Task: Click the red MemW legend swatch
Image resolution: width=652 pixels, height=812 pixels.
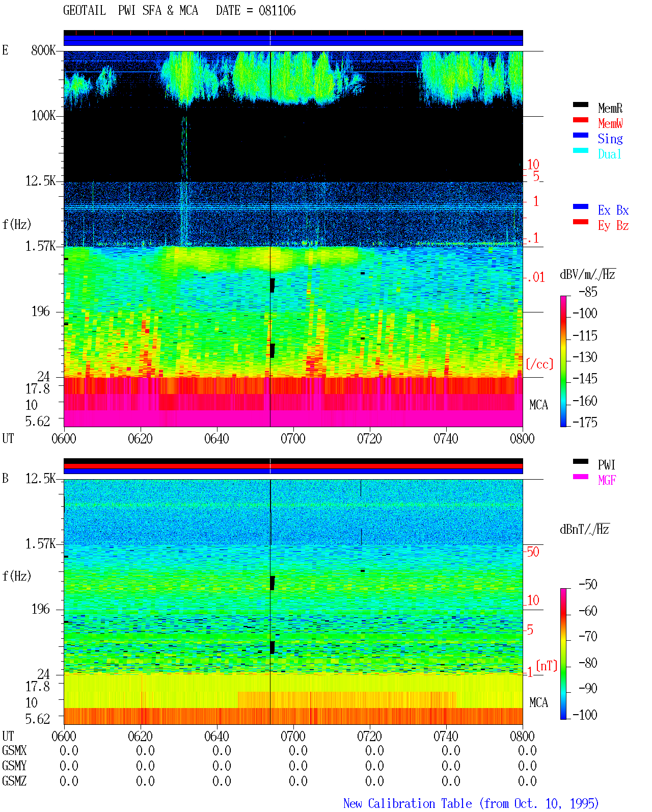Action: [x=580, y=120]
